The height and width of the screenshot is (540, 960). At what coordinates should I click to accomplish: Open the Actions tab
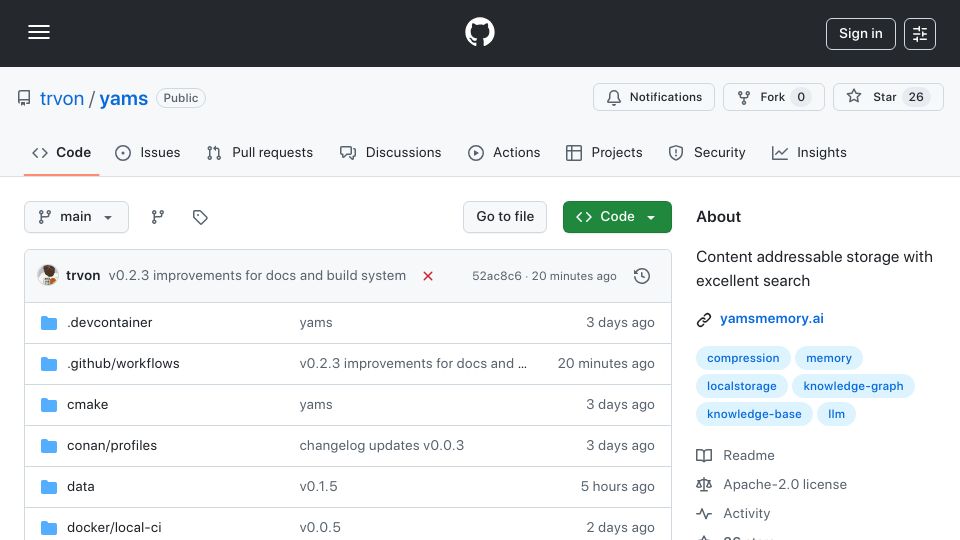[504, 152]
